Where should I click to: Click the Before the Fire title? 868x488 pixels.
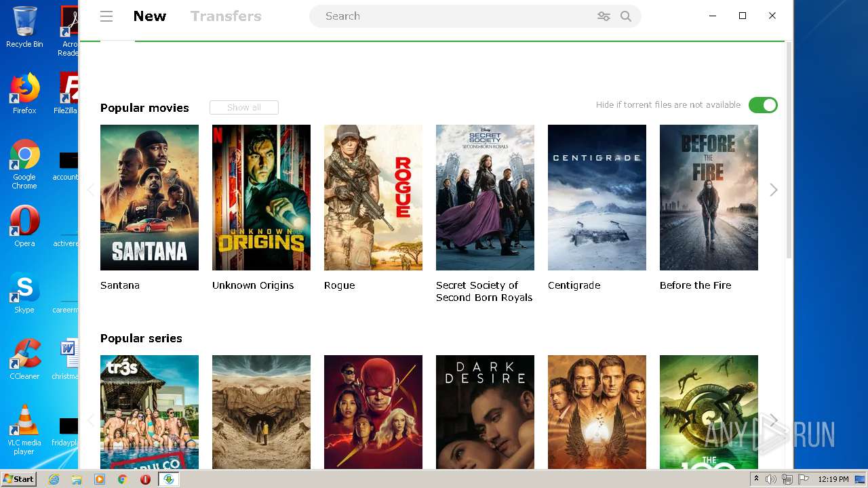click(x=695, y=285)
